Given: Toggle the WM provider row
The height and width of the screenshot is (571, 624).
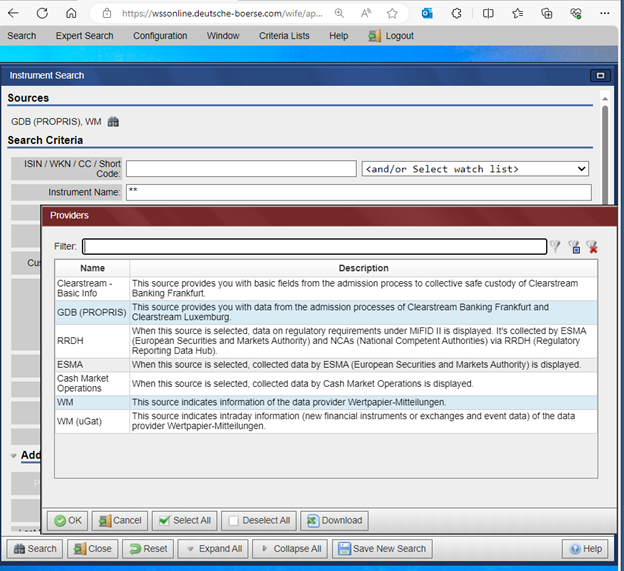Looking at the screenshot, I should tap(326, 402).
